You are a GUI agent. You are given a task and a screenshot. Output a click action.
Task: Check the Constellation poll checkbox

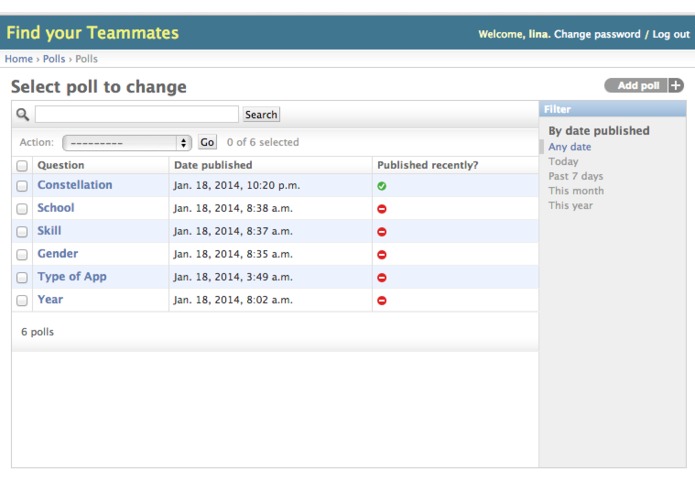[22, 186]
